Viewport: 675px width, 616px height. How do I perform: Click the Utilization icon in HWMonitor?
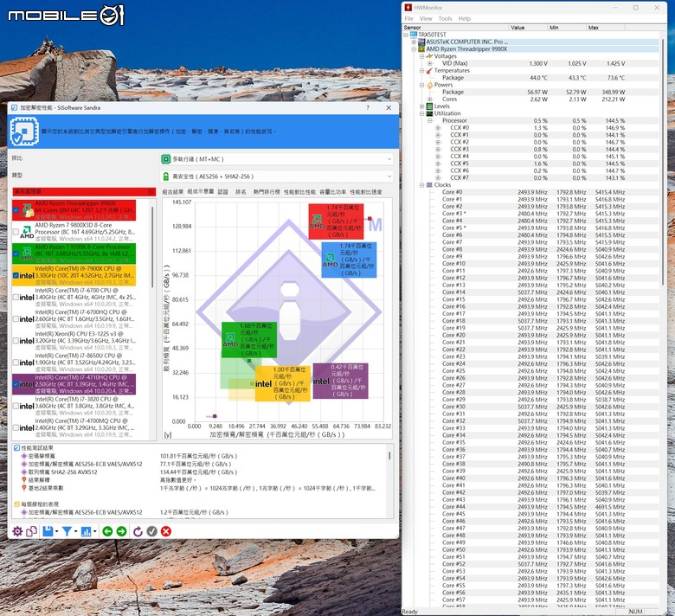click(429, 113)
